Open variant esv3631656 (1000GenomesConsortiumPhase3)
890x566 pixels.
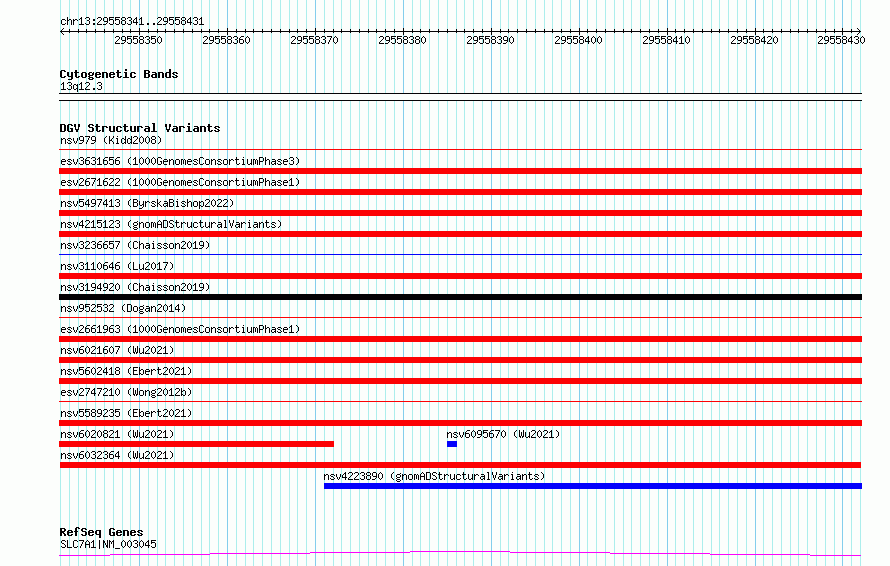click(x=180, y=161)
